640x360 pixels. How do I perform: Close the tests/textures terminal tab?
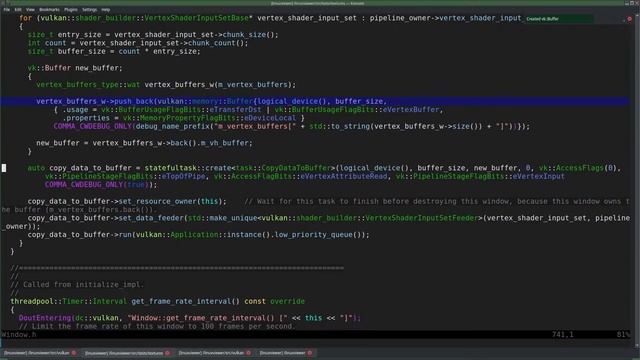167,353
